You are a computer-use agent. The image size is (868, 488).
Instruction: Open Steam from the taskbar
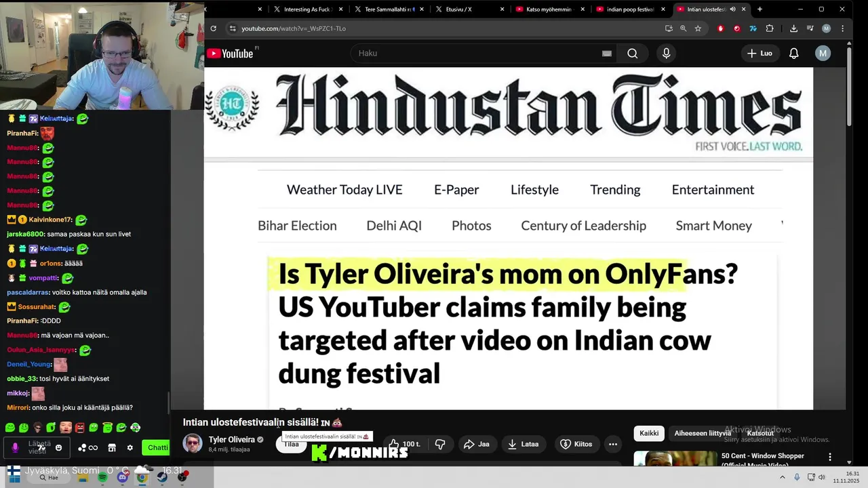162,477
